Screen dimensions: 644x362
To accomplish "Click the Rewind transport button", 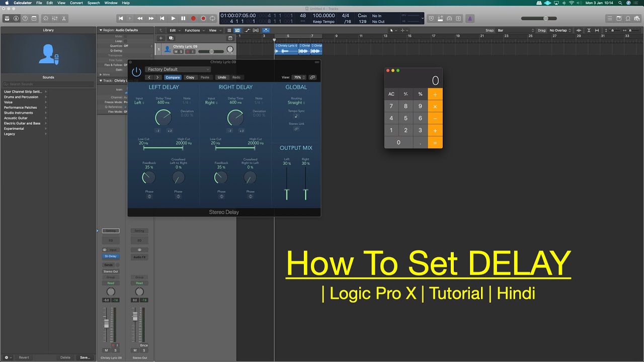I will [x=140, y=18].
